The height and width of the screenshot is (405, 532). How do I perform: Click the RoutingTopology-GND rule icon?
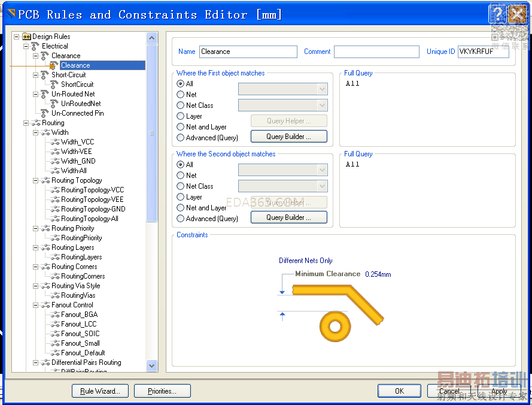55,209
